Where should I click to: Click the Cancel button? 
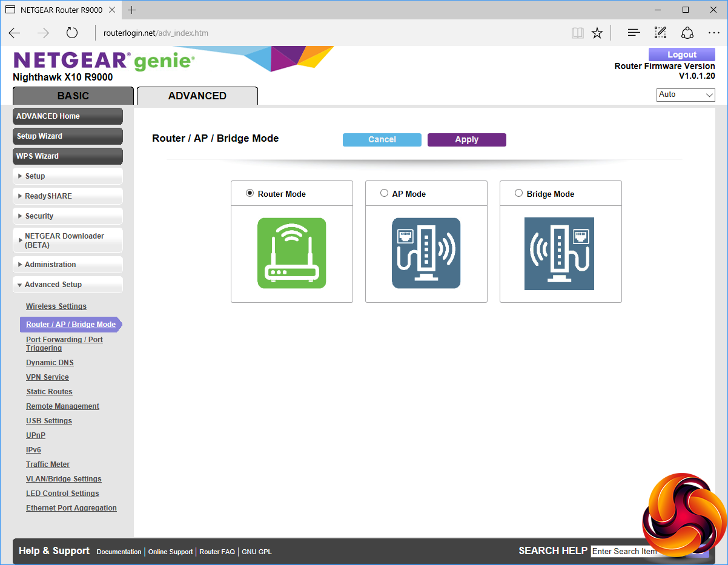click(382, 139)
